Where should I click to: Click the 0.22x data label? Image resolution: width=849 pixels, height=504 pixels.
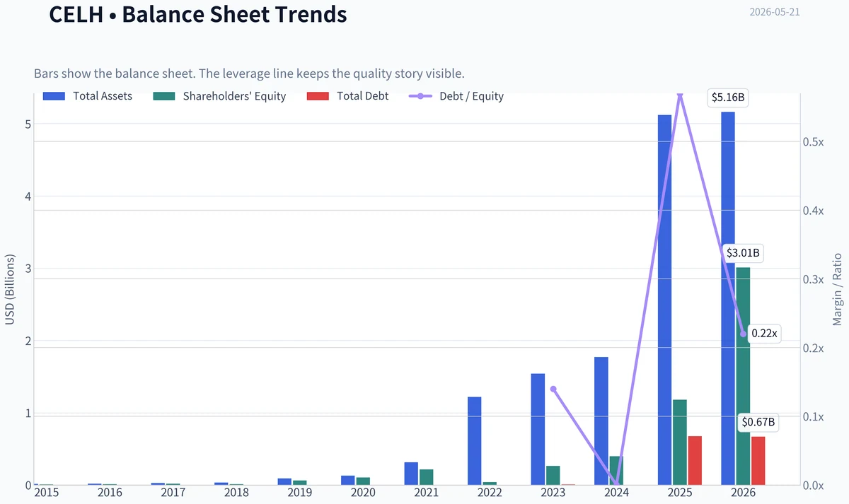(764, 333)
